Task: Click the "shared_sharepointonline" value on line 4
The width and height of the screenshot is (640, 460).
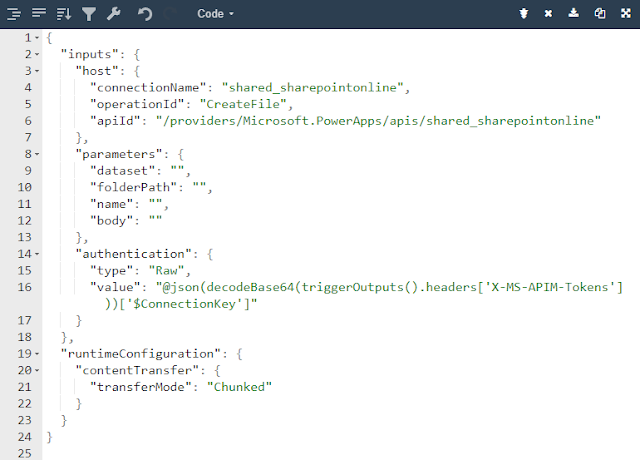Action: [313, 87]
